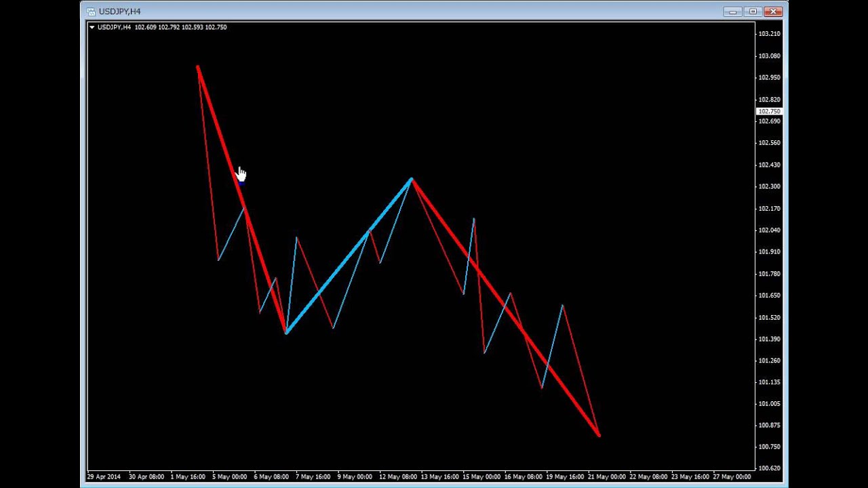Maximize the USDJPY,H4 chart window
This screenshot has width=868, height=488.
pos(753,12)
